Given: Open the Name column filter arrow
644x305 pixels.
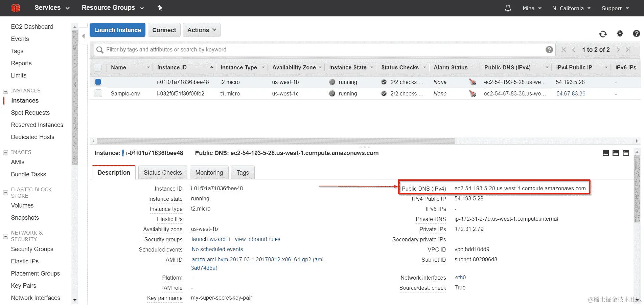Looking at the screenshot, I should point(148,67).
